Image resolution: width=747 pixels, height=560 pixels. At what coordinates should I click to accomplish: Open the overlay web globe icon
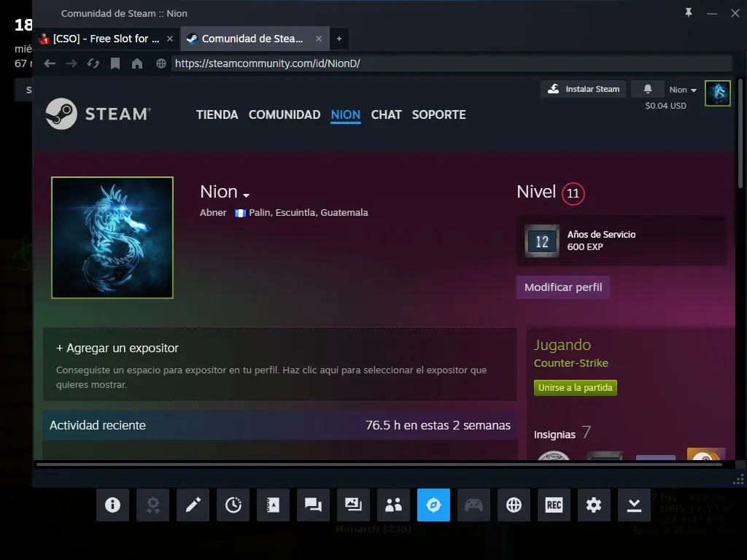click(514, 505)
